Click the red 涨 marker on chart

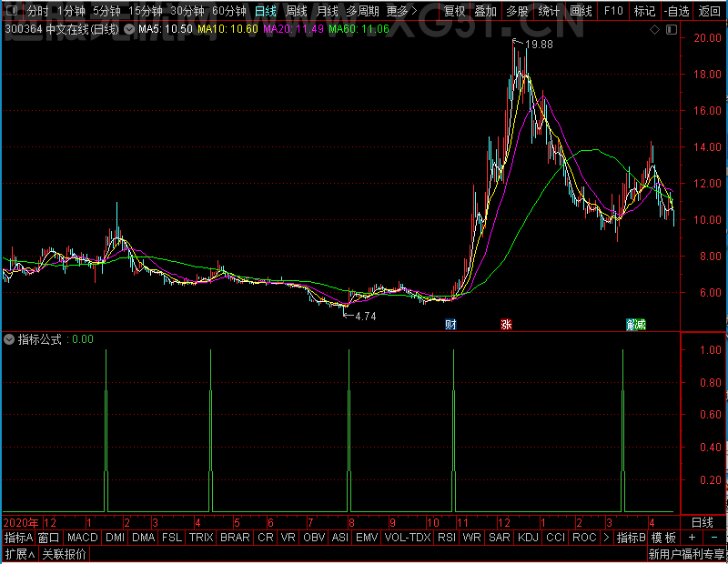point(506,325)
